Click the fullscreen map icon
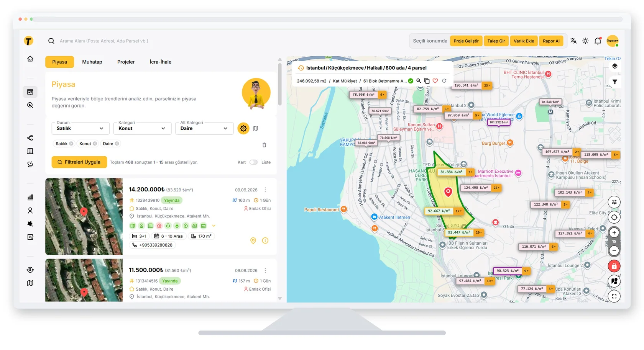The width and height of the screenshot is (644, 350). (614, 296)
